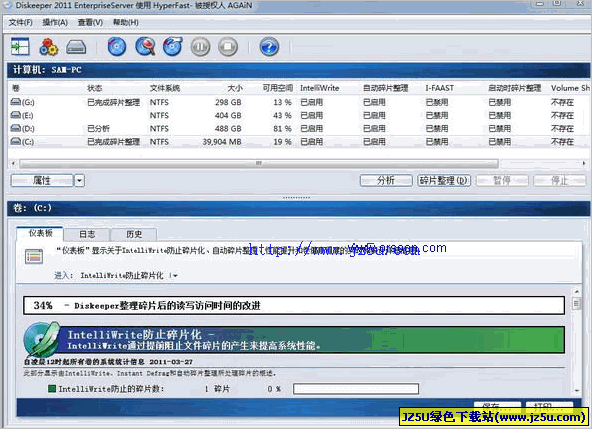Switch to the 日志 tab
The height and width of the screenshot is (429, 592).
coord(87,234)
